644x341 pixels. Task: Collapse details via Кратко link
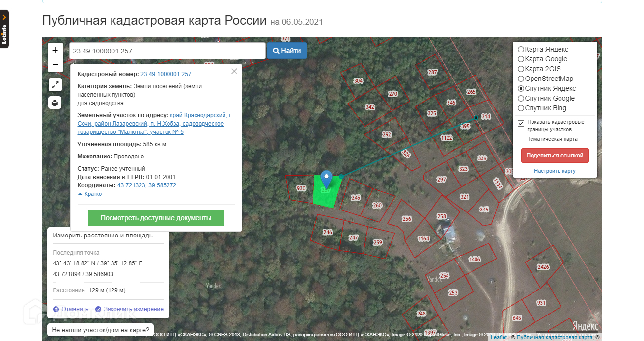pos(93,194)
